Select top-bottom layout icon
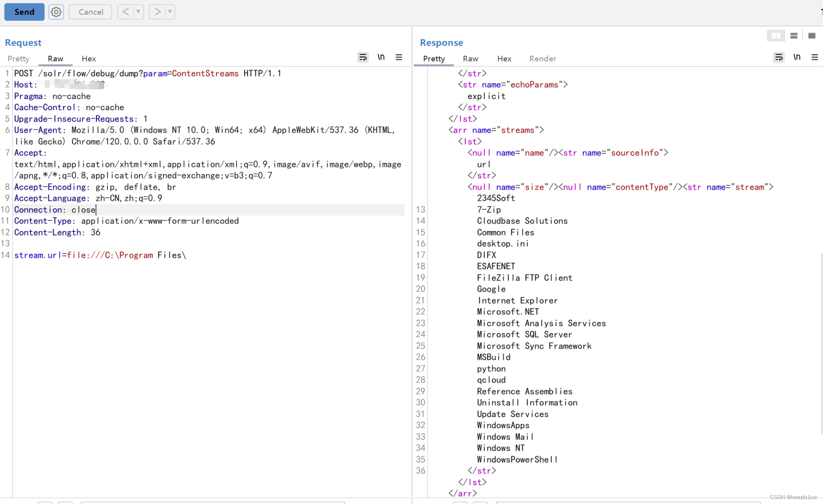The image size is (823, 504). click(794, 36)
